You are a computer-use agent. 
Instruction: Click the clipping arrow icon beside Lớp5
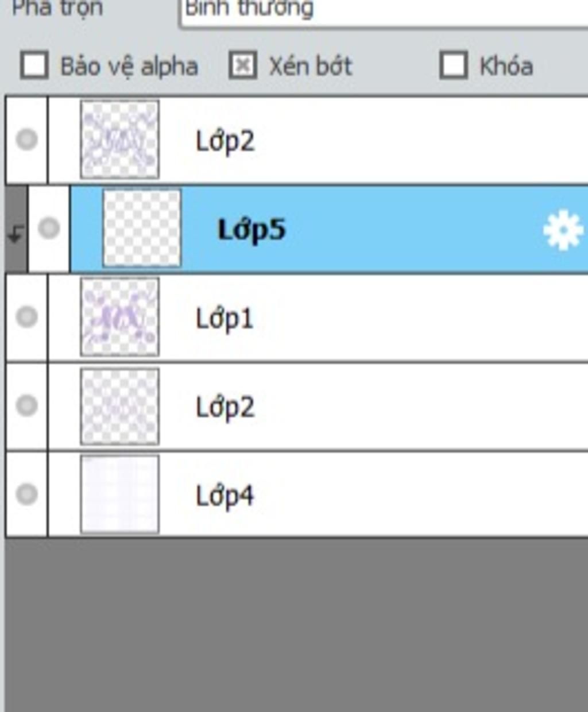click(x=16, y=233)
